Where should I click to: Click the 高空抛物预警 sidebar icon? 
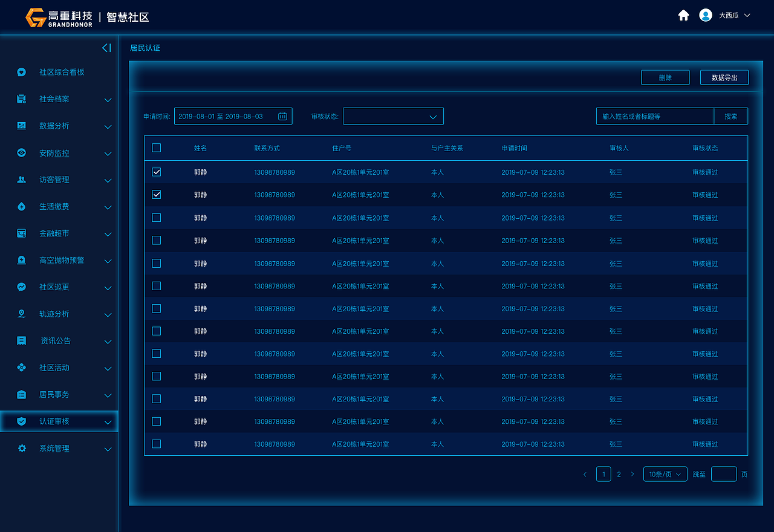[x=22, y=260]
